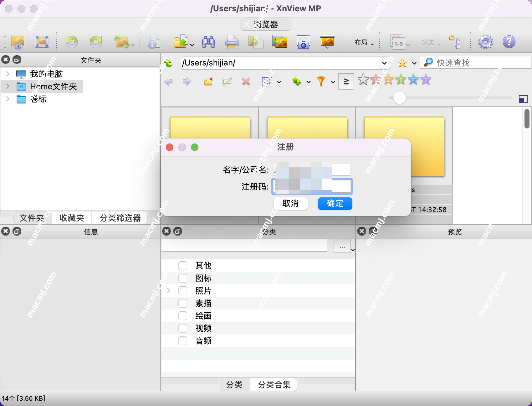Open the 布局 layout dropdown
The width and height of the screenshot is (532, 406).
tap(364, 42)
